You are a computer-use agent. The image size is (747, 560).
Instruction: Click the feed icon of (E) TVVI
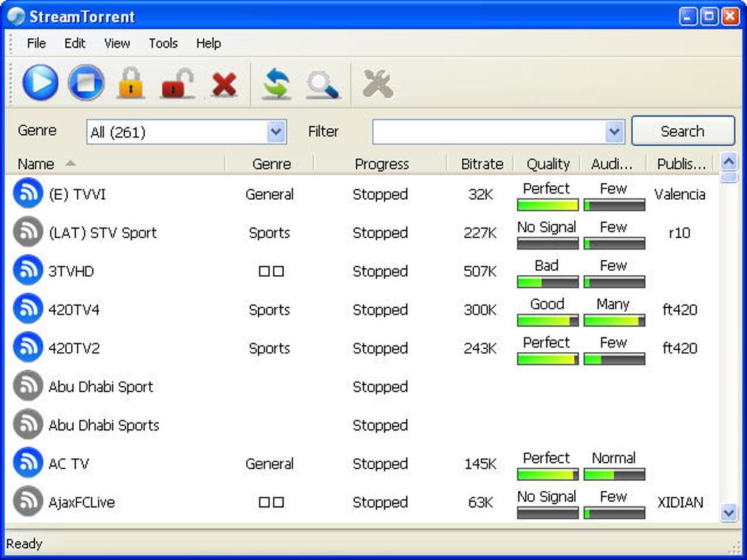(x=28, y=193)
